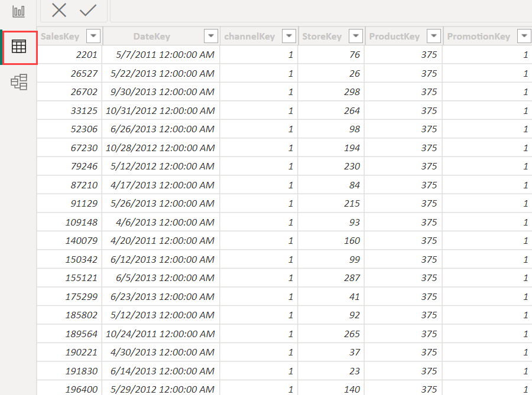Select SalesKey cell 2201
Screen dimensions: 532x395
tap(70, 54)
